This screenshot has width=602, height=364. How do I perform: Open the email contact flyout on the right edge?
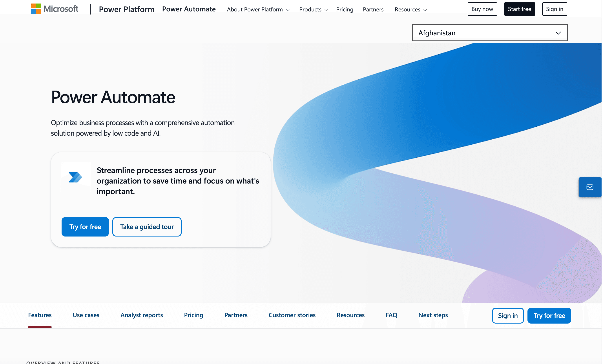590,187
